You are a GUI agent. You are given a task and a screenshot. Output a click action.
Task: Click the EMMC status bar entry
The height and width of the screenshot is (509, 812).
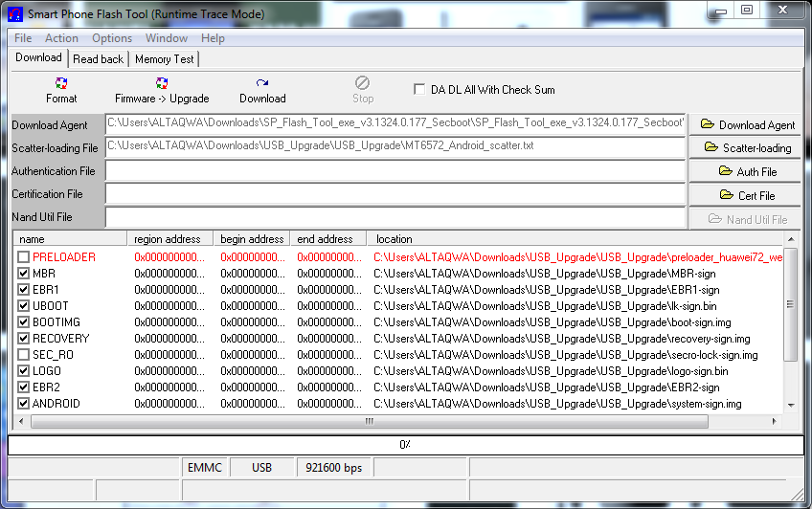[x=205, y=468]
